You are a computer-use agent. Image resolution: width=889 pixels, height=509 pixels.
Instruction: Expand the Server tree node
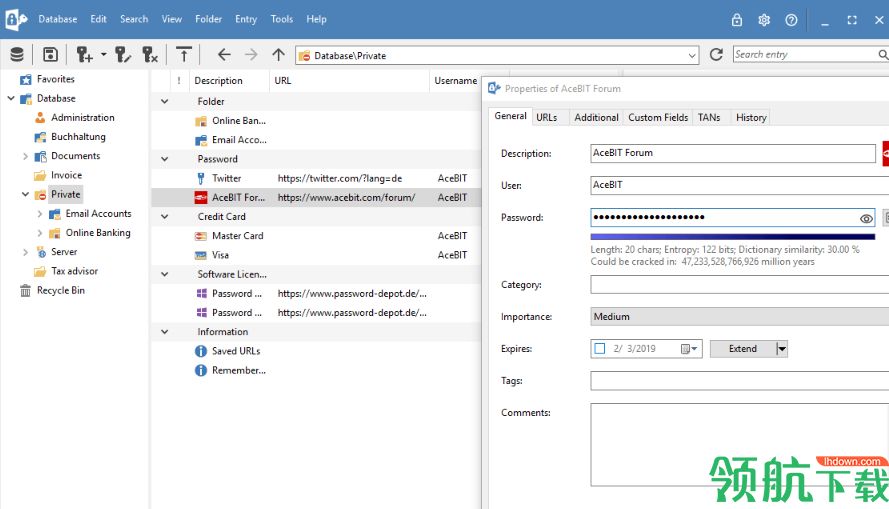[25, 252]
